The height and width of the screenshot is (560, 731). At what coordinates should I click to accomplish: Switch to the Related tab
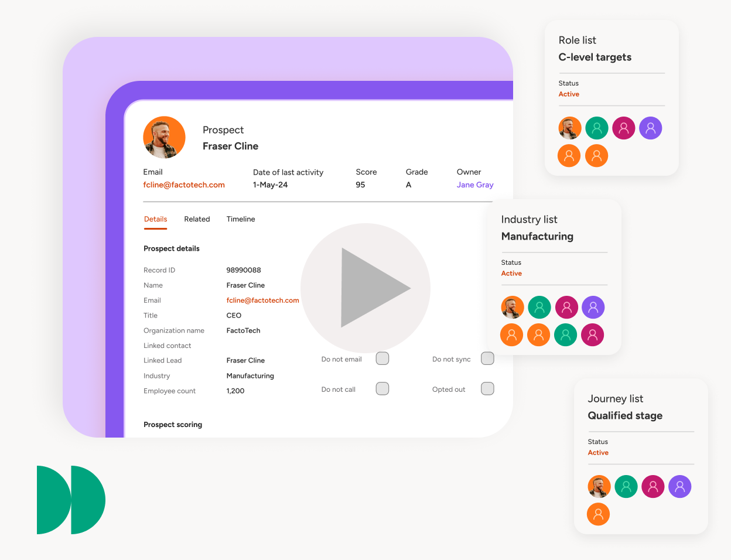[197, 219]
